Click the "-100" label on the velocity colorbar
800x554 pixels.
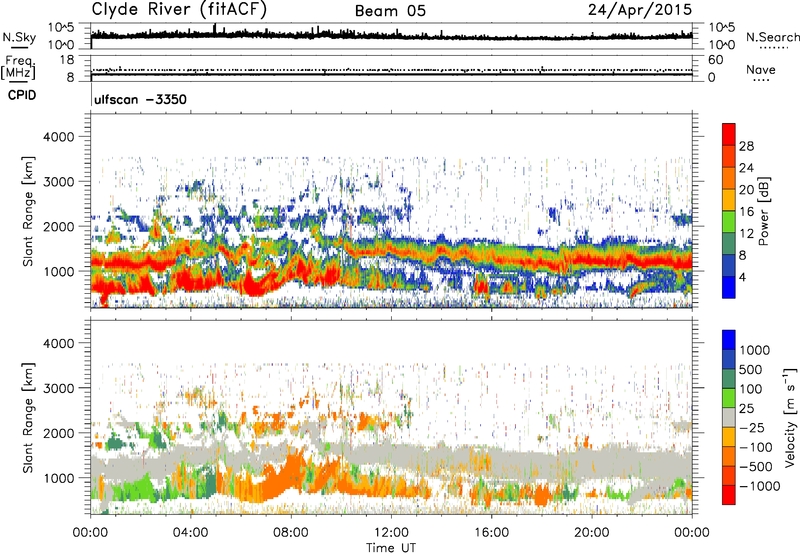[x=756, y=447]
